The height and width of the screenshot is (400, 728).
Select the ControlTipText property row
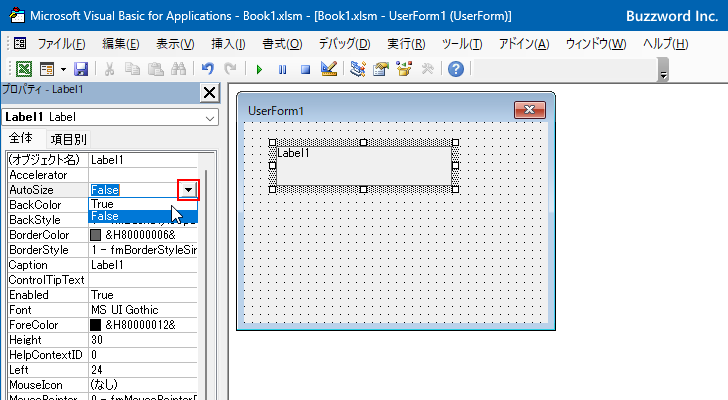tap(103, 280)
